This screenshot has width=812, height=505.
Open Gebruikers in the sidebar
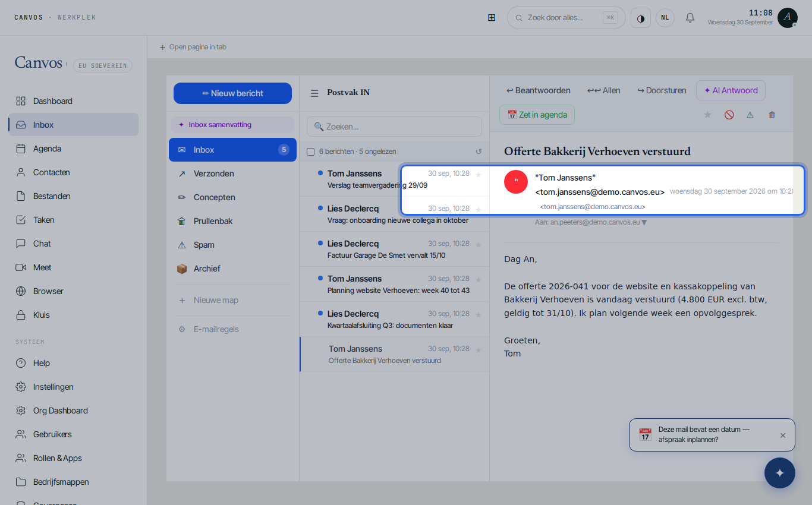point(73,434)
